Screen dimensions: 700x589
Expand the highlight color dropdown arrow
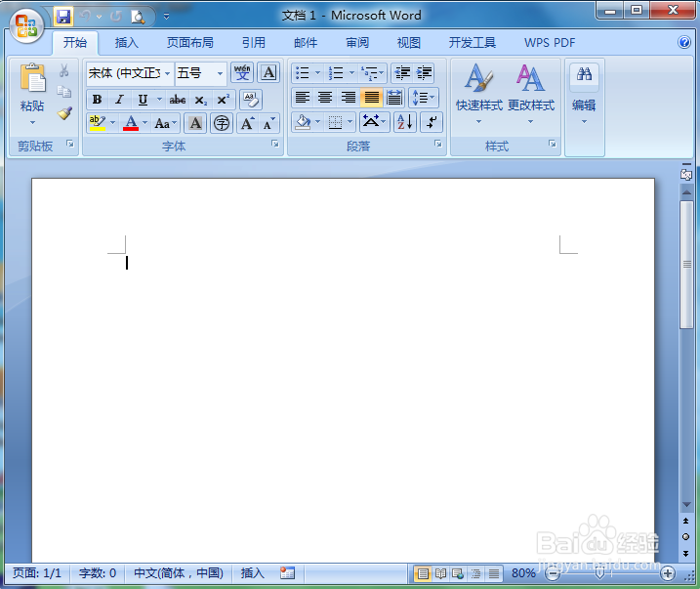[x=112, y=122]
